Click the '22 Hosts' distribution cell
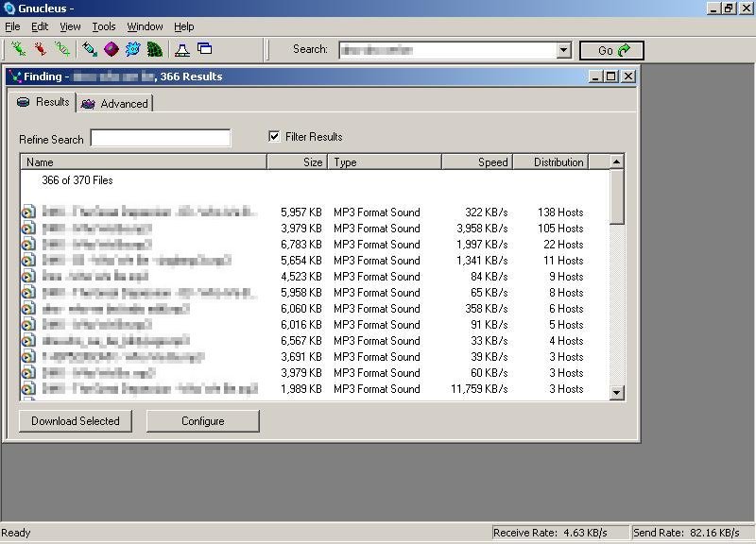The height and width of the screenshot is (544, 756). click(563, 245)
